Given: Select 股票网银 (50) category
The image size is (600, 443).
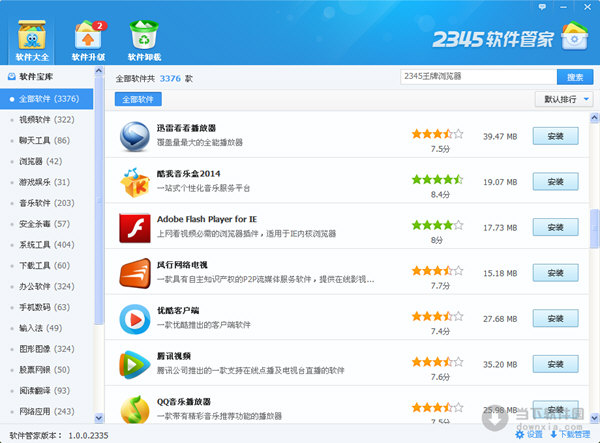Looking at the screenshot, I should 46,370.
